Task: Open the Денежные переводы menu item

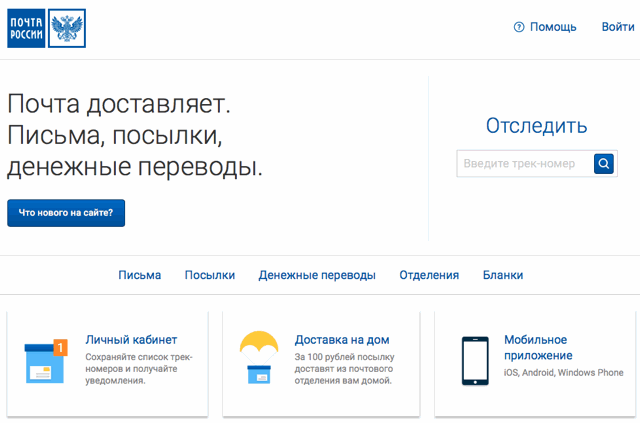Action: click(x=317, y=275)
